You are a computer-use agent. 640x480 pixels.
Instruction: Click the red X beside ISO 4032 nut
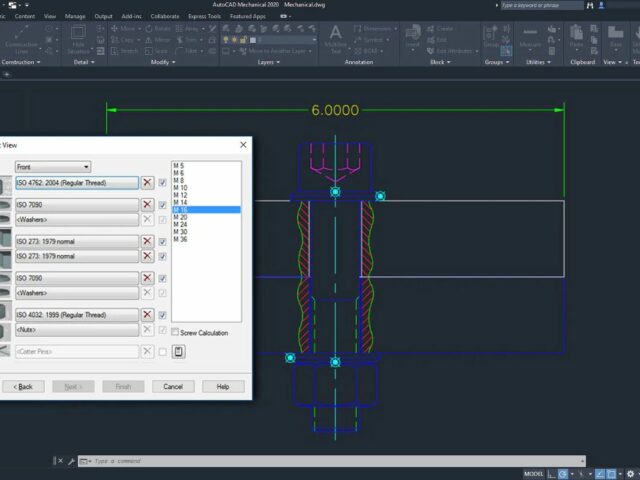click(147, 315)
